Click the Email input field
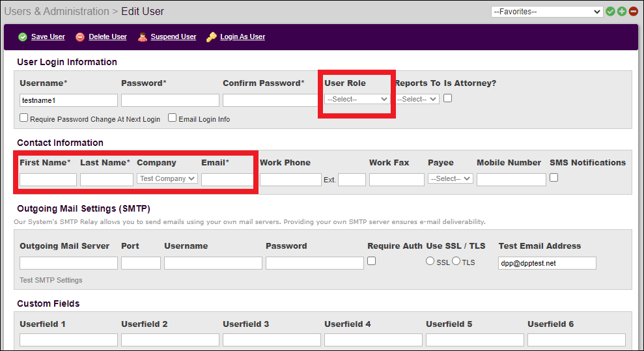 (227, 180)
